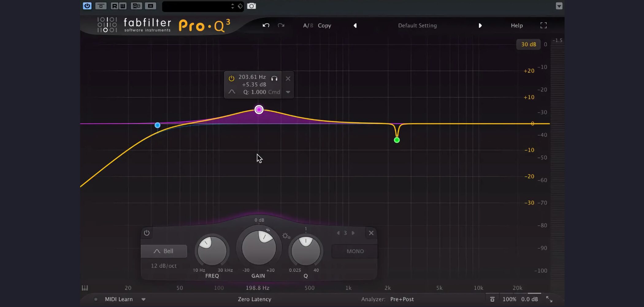Select the purple EQ band dot

pos(259,110)
